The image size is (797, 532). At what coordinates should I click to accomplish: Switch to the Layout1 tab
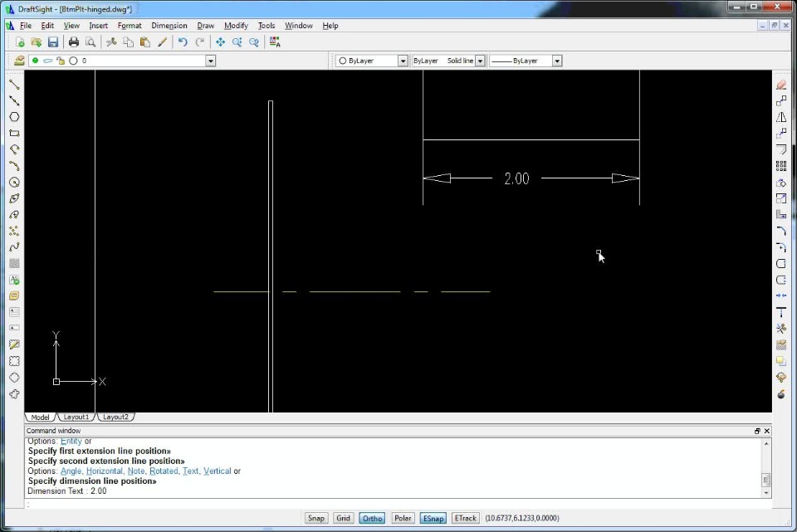76,417
